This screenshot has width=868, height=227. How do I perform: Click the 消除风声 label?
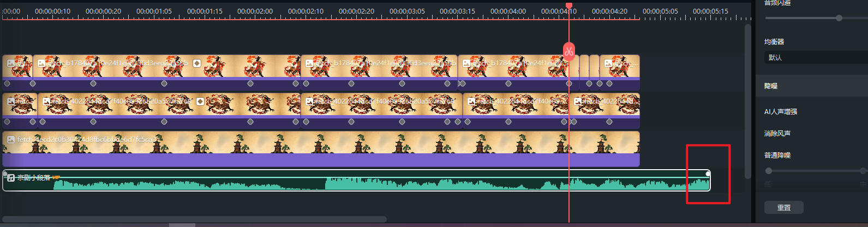777,133
